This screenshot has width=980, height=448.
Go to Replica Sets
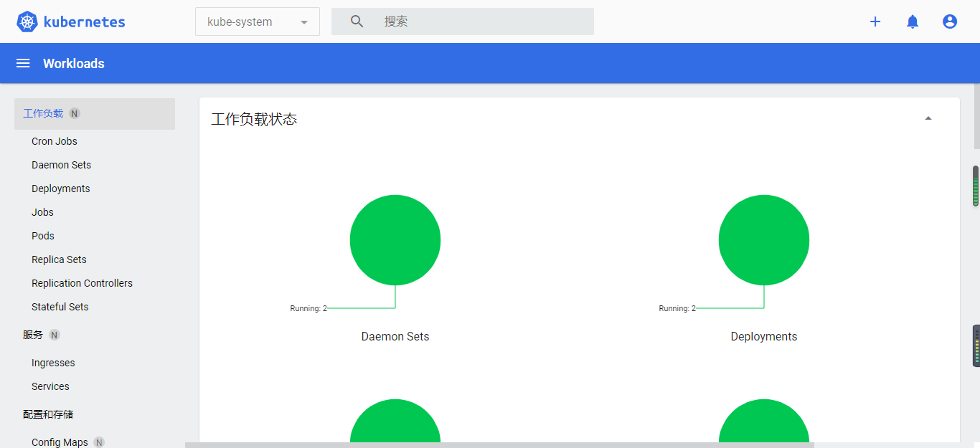59,259
